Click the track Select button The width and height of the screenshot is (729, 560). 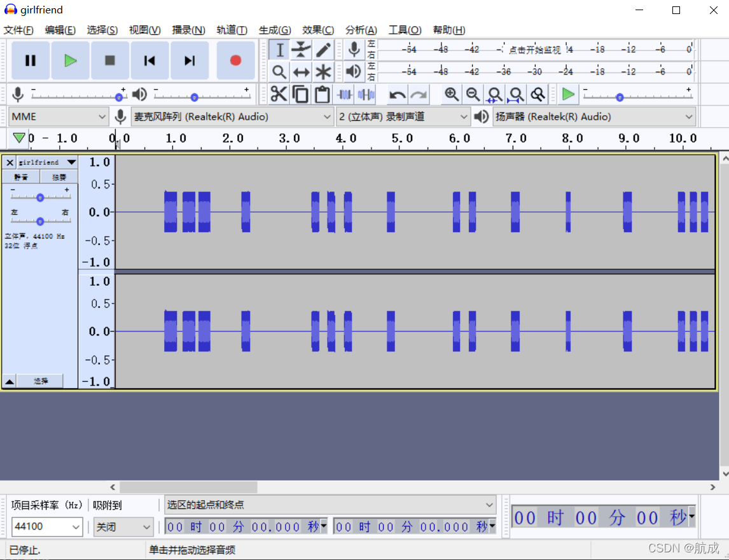click(41, 381)
